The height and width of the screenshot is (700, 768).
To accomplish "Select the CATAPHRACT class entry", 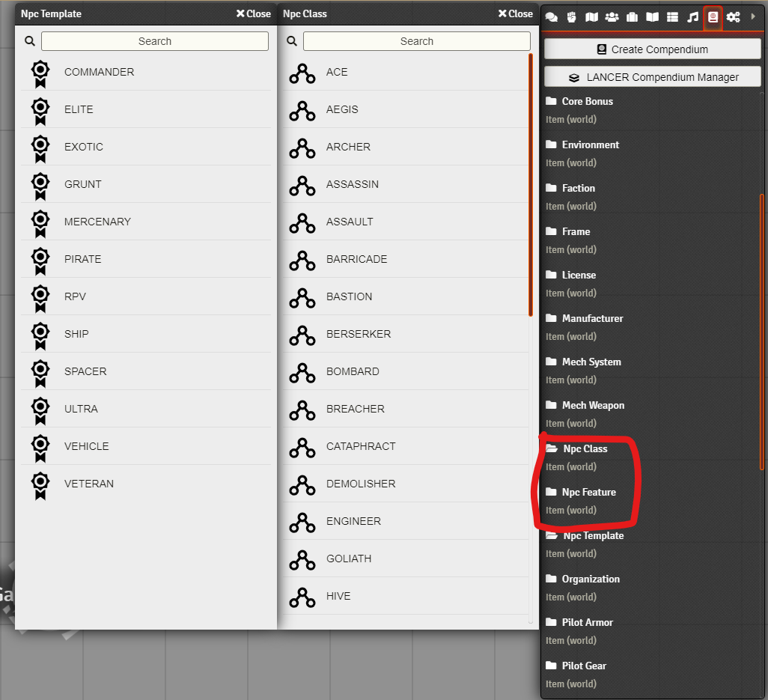I will (x=406, y=446).
